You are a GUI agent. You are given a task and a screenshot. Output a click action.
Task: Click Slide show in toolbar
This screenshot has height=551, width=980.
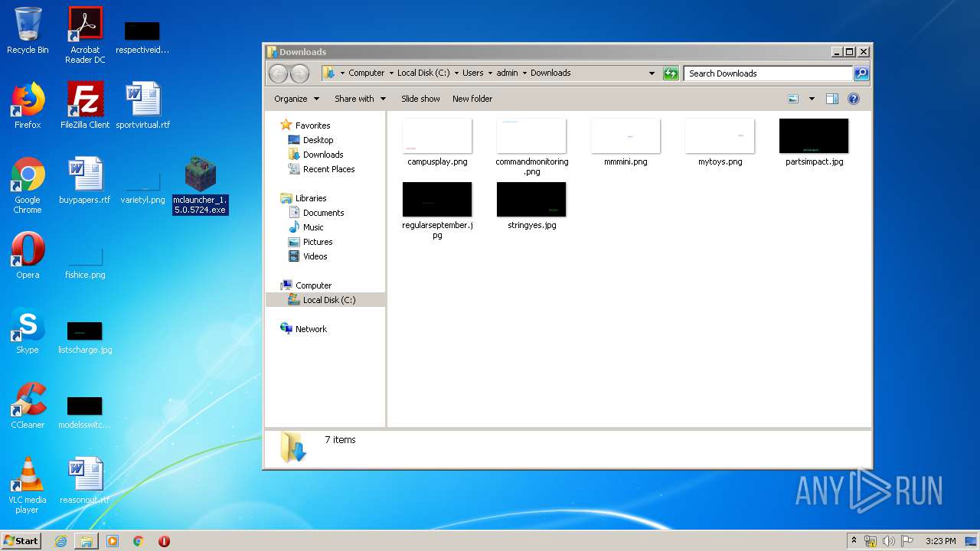point(420,99)
